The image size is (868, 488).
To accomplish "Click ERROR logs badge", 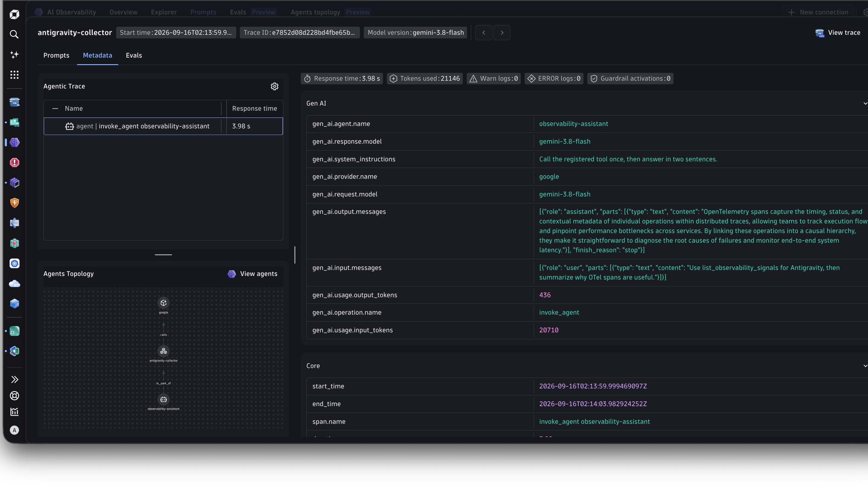I will (x=554, y=79).
